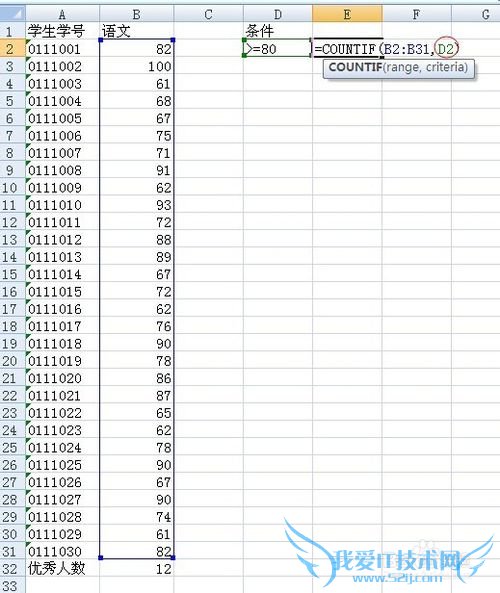Select student ID 0111019
The height and width of the screenshot is (593, 500).
click(62, 361)
